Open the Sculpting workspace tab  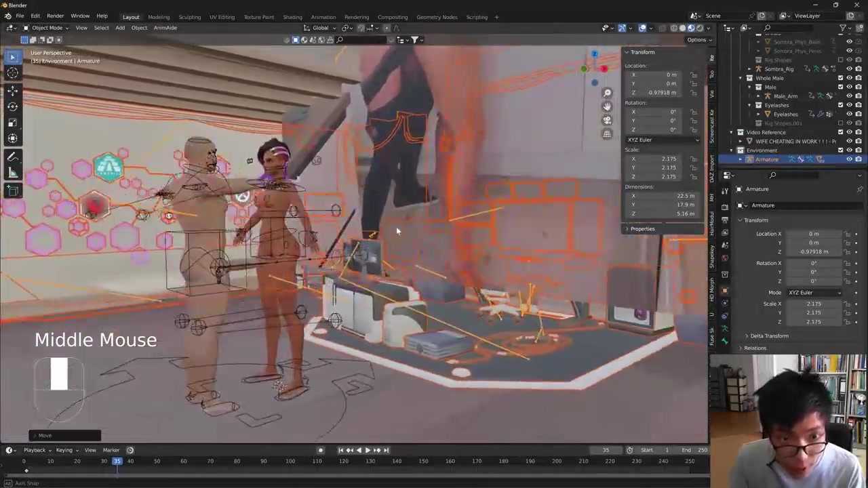coord(189,17)
